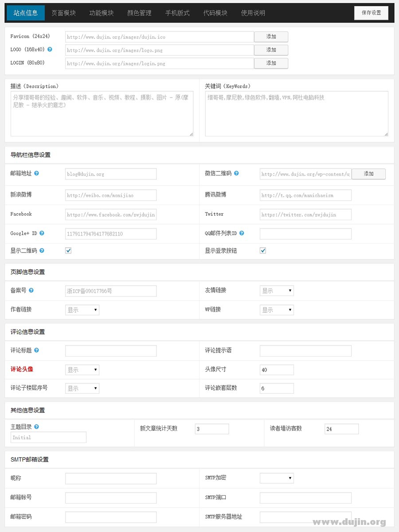Open the SMTP加密 dropdown
This screenshot has height=532, width=399.
(x=277, y=478)
